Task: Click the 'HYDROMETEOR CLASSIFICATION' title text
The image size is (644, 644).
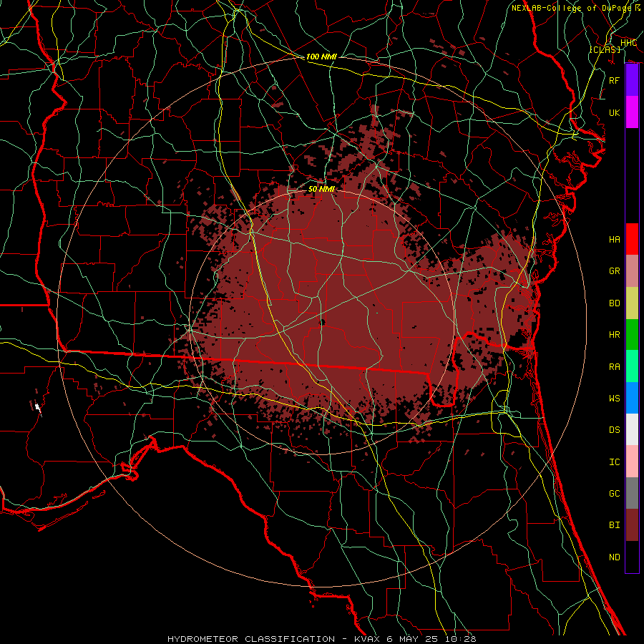Action: (251, 639)
